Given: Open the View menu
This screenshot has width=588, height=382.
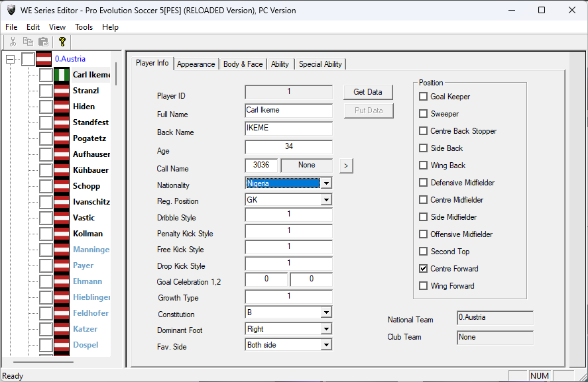Looking at the screenshot, I should [x=57, y=27].
